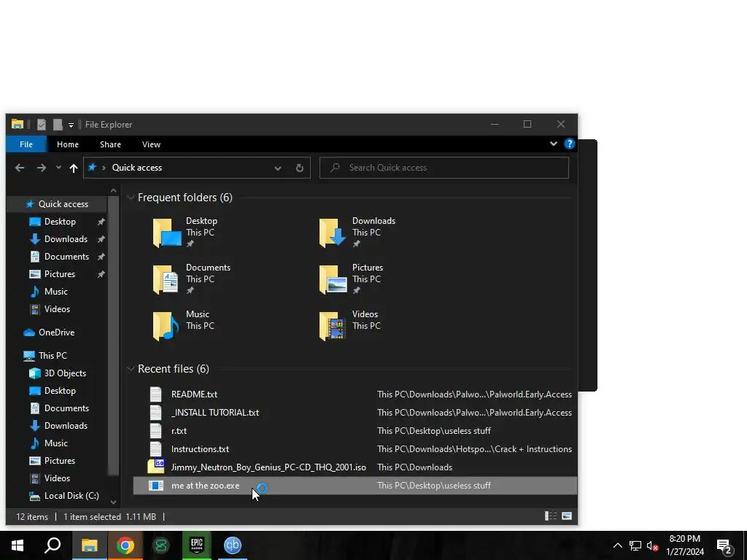Show hidden system tray icons
Viewport: 747px width, 560px height.
click(617, 545)
